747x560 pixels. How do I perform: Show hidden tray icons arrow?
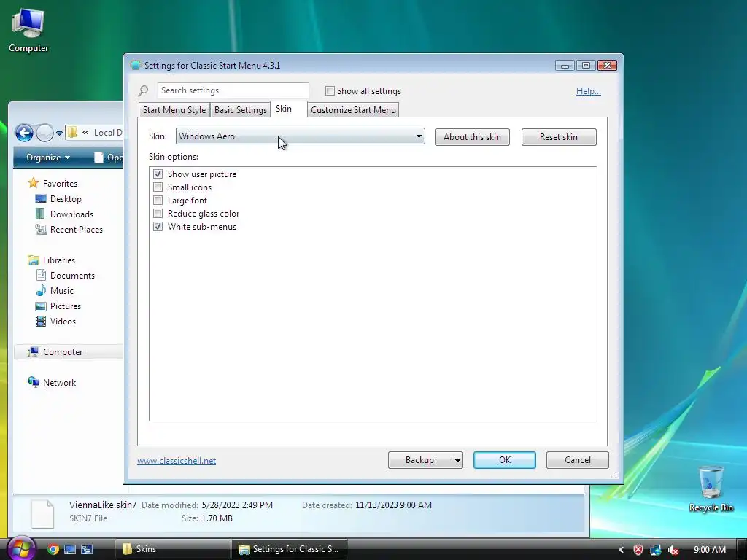pyautogui.click(x=621, y=550)
